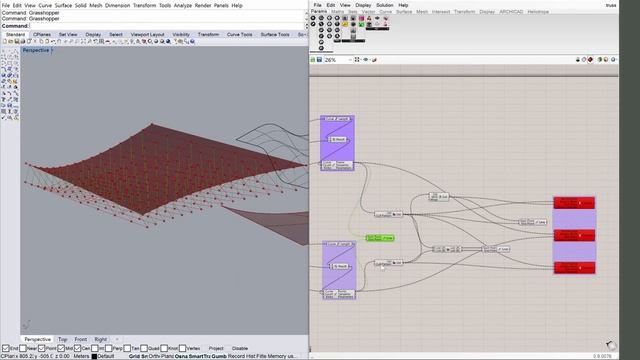Screen dimensions: 640x360
Task: Click the Grasshopper open file icon
Action: [x=313, y=60]
